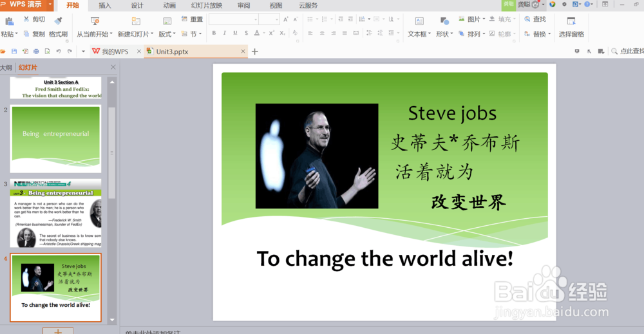Click the Paste (粘贴) clipboard icon
This screenshot has width=644, height=334.
tap(9, 21)
